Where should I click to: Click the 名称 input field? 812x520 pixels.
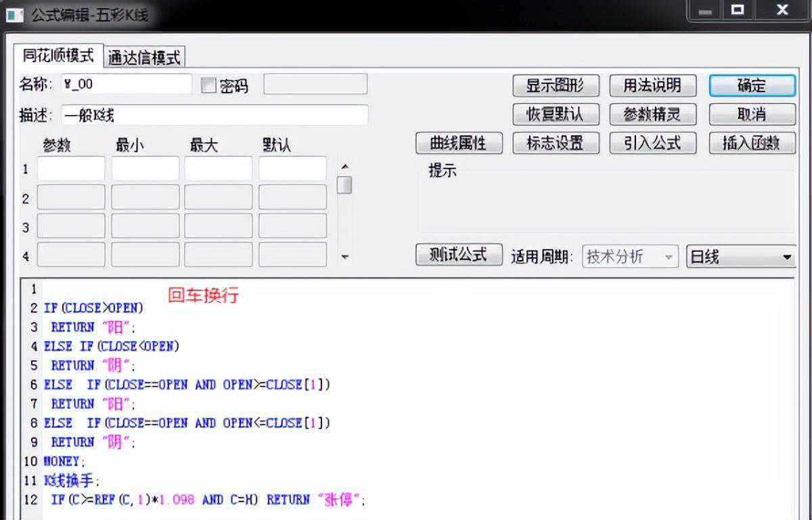127,85
